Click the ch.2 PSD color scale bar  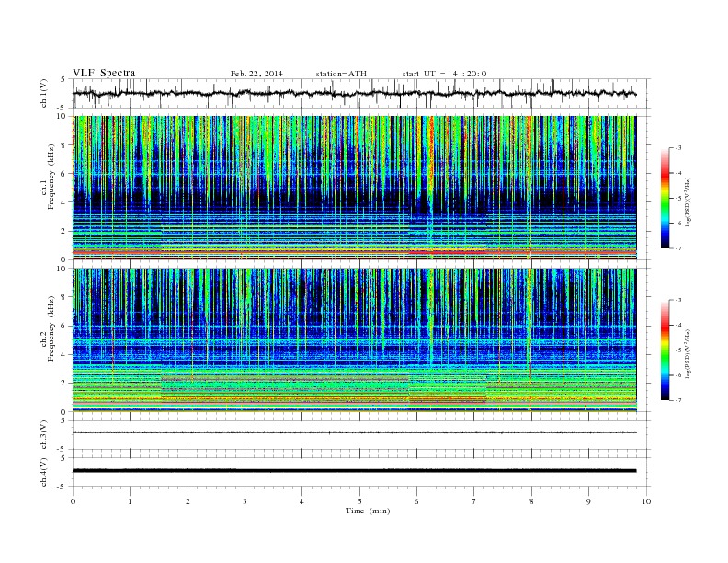click(665, 350)
